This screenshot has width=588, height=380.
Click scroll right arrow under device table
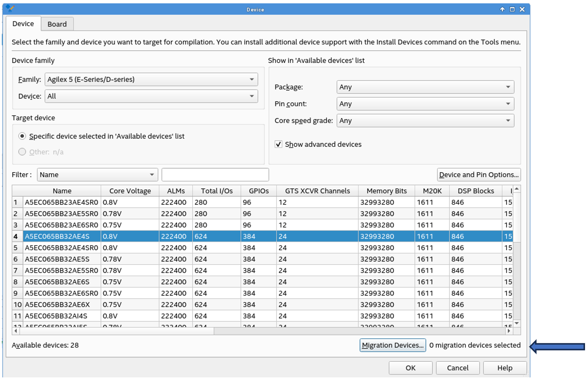click(509, 331)
